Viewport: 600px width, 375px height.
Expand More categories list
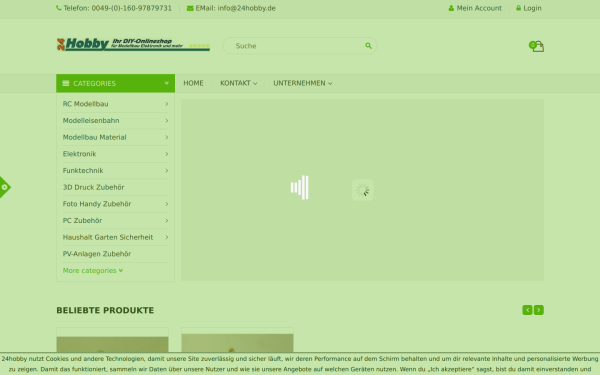point(93,271)
